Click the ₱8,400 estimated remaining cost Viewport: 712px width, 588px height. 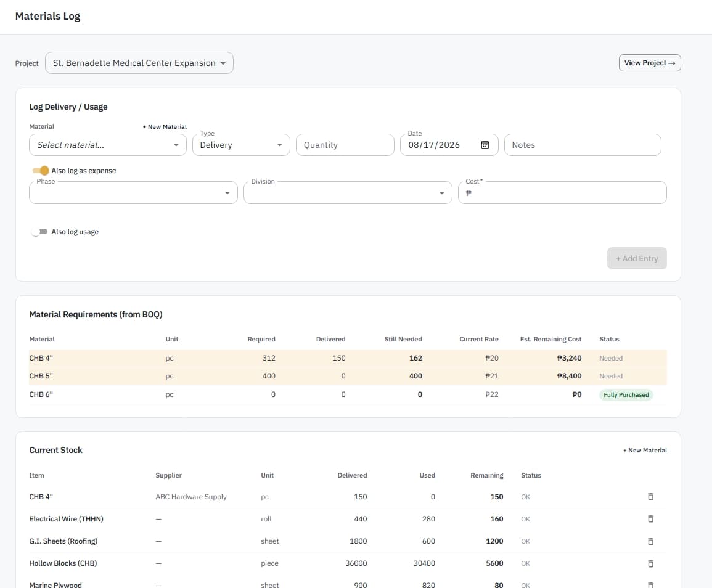point(569,376)
